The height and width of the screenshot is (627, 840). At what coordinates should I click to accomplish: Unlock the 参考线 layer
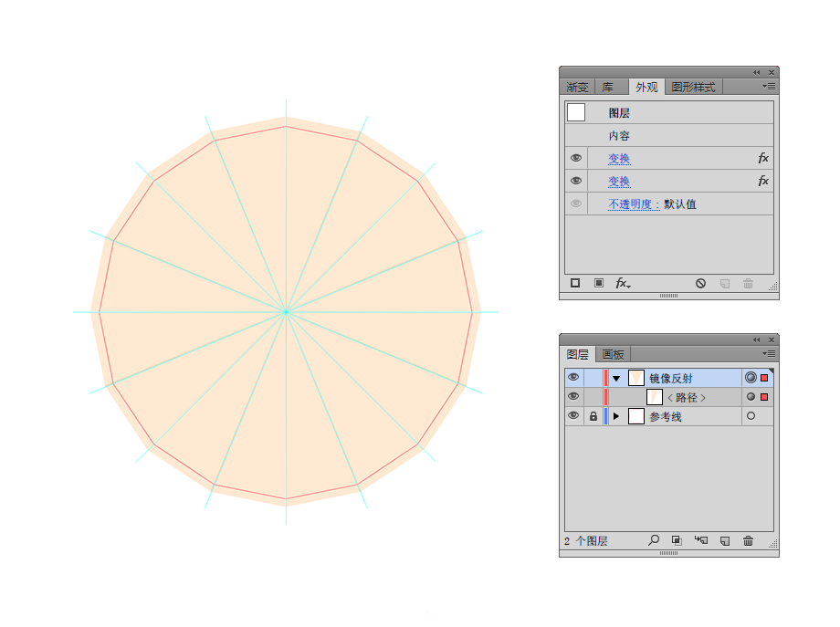click(x=593, y=416)
